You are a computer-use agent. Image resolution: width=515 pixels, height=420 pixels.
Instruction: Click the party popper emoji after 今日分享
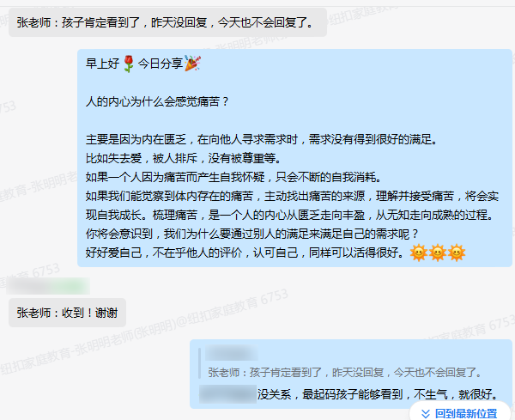point(192,63)
